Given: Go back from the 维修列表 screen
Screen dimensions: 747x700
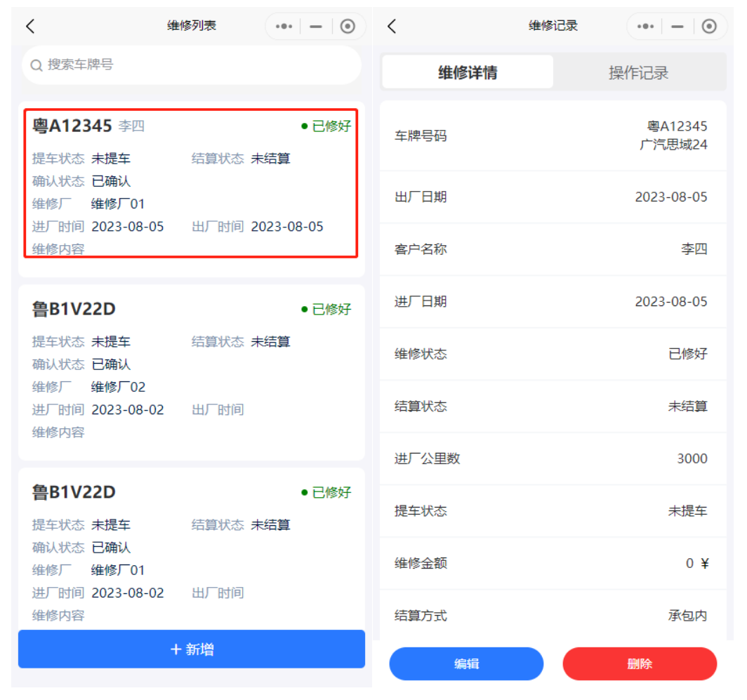Looking at the screenshot, I should click(30, 27).
